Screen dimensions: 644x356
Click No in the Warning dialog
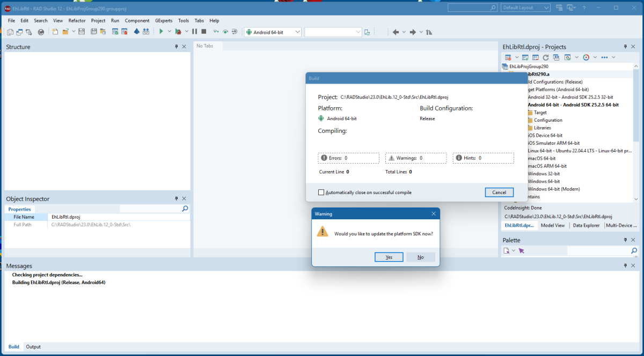[421, 257]
